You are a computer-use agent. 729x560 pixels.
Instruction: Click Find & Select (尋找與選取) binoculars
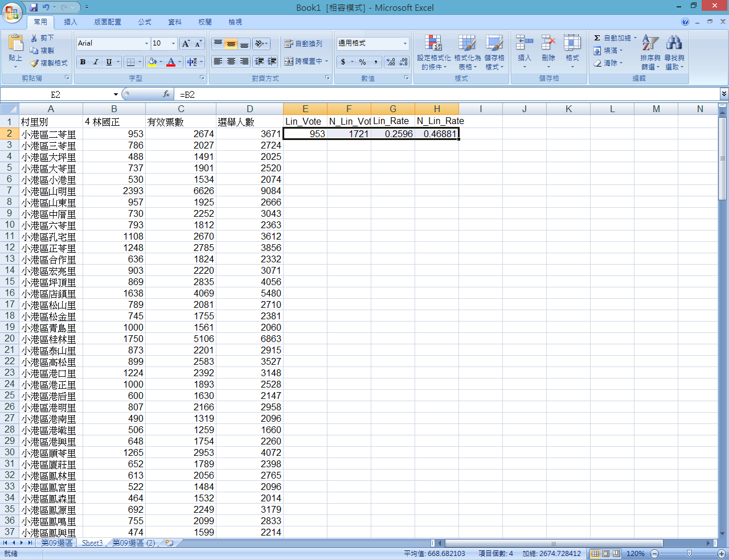point(674,43)
